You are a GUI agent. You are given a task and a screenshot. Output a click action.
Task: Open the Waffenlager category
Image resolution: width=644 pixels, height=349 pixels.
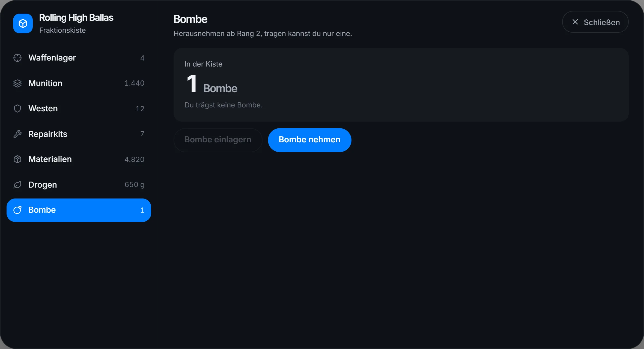pyautogui.click(x=79, y=58)
